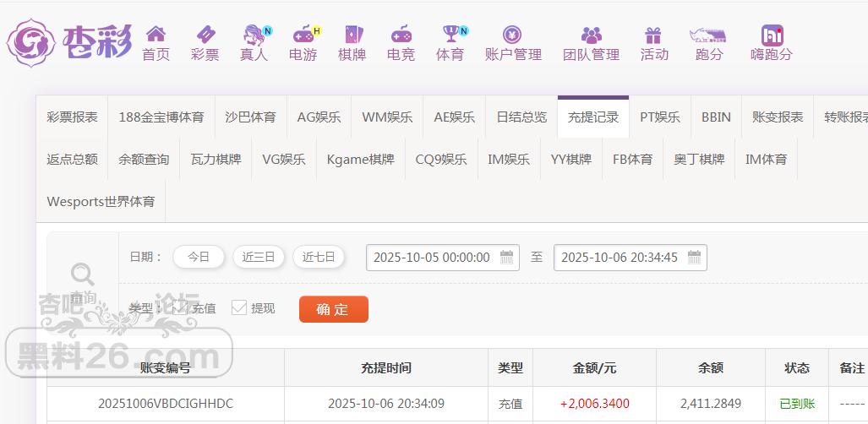868x424 pixels.
Task: Click the 杏彩 site logo
Action: (x=69, y=41)
